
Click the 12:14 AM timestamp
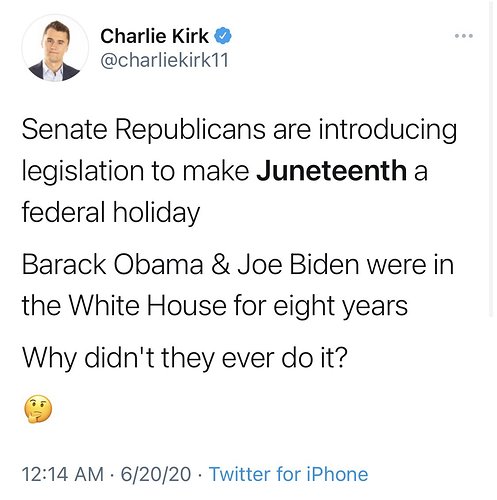click(x=63, y=474)
